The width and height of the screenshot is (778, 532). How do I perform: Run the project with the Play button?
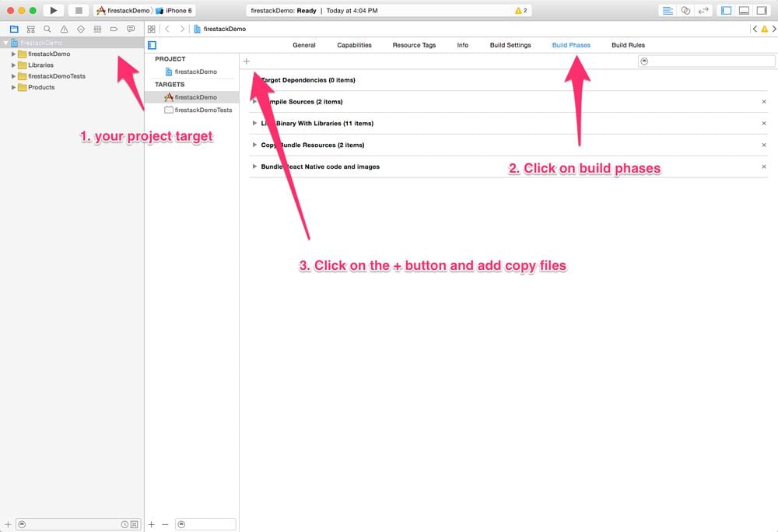53,10
